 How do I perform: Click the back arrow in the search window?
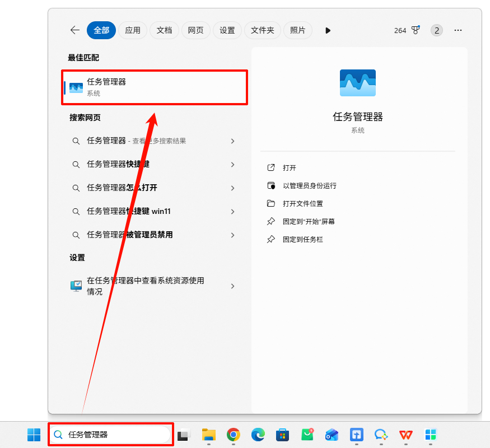pyautogui.click(x=75, y=30)
